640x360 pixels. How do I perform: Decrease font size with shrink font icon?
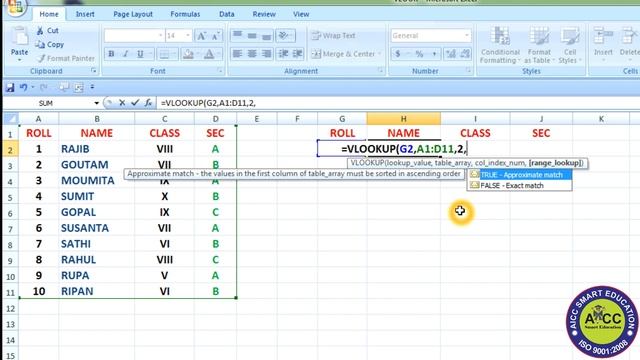(x=216, y=36)
